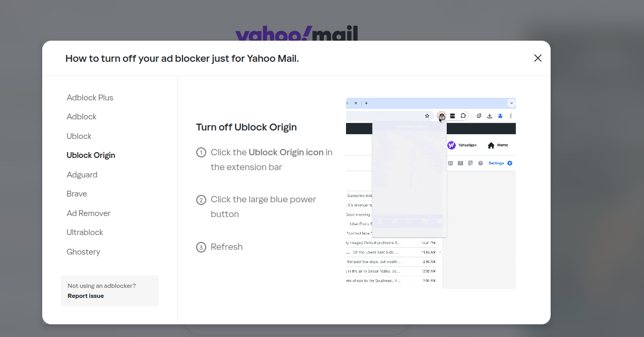Show Ghostery turn-off steps
The width and height of the screenshot is (644, 337).
point(83,252)
